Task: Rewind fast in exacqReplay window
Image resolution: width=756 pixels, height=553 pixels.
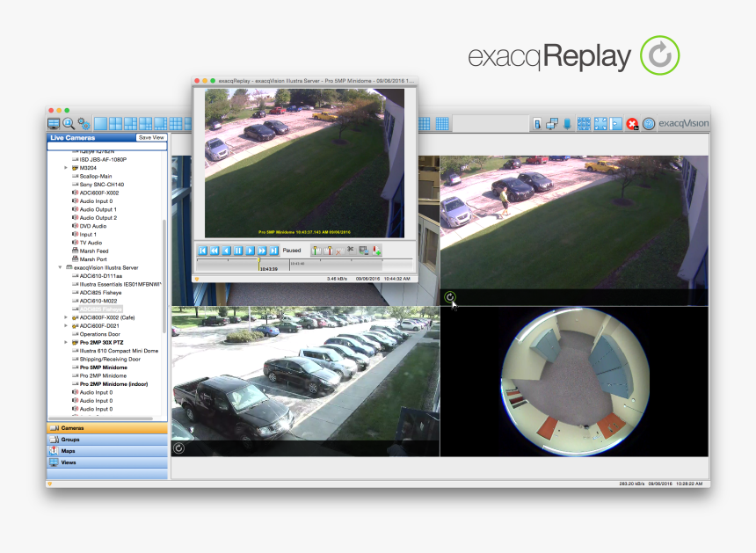Action: click(214, 251)
